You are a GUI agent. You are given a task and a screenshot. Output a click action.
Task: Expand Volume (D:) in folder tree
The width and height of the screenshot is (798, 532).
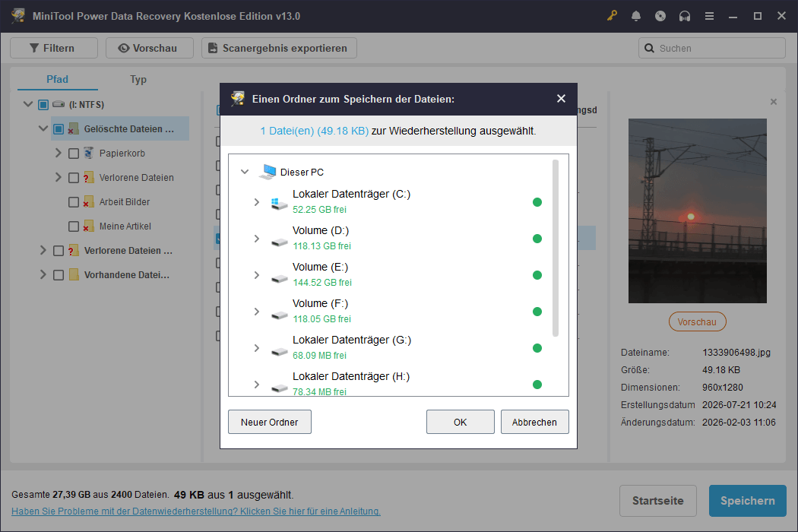click(x=257, y=239)
